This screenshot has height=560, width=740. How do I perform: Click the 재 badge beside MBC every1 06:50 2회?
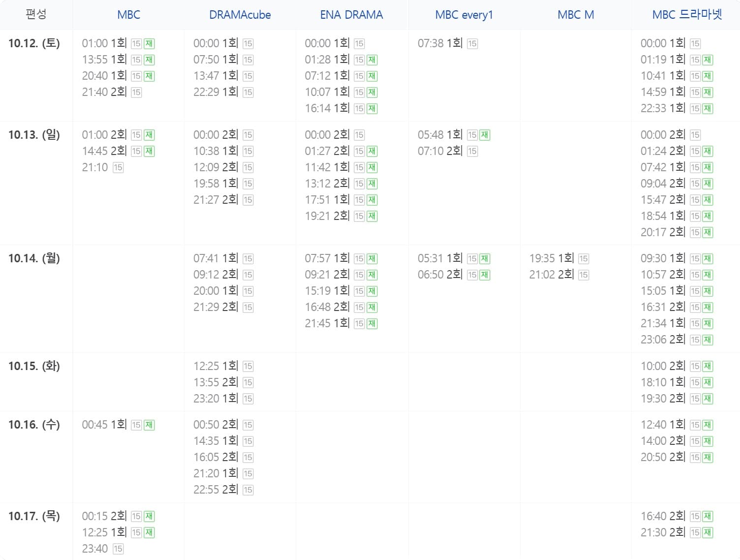(485, 275)
